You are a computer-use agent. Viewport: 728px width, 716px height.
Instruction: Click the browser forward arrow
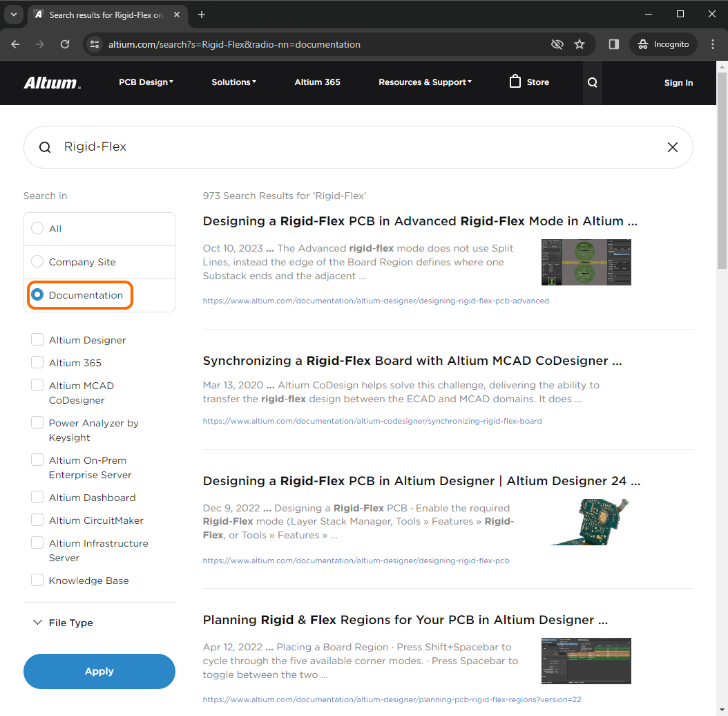pyautogui.click(x=40, y=44)
